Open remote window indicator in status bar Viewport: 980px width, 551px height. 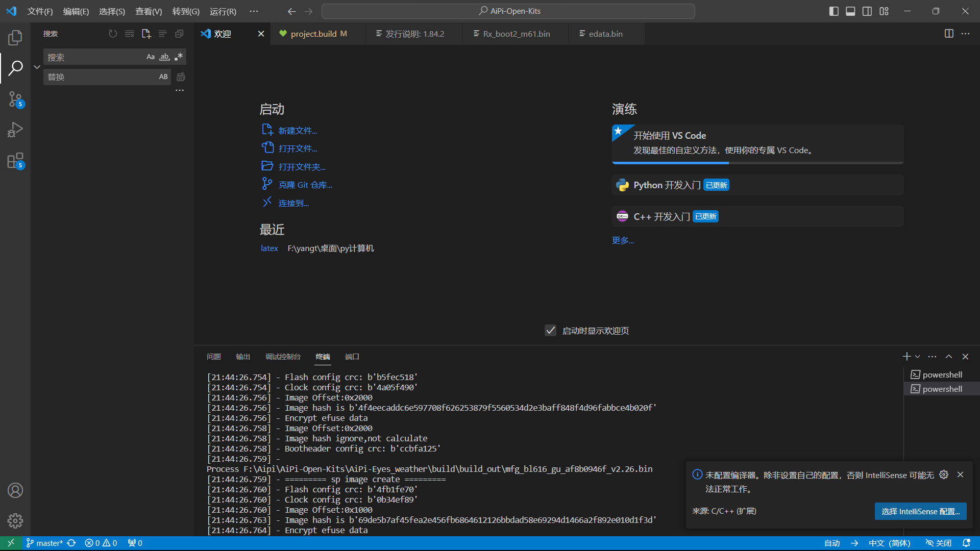pos(11,543)
